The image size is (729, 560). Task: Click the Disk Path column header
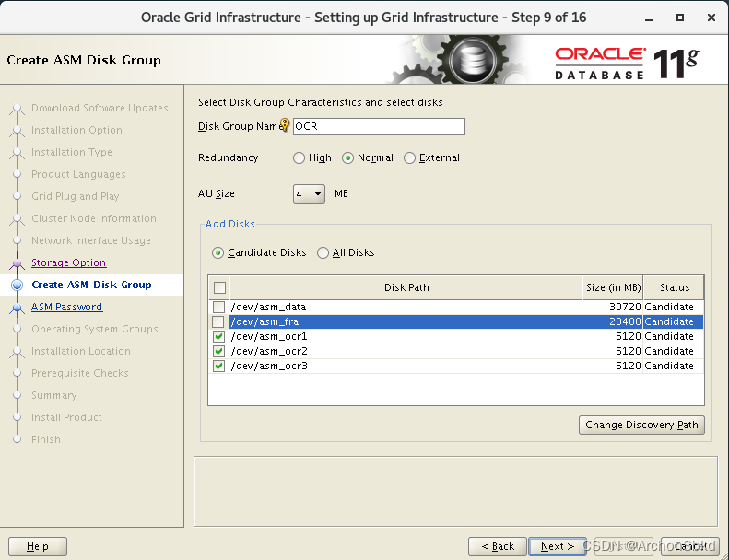coord(406,287)
